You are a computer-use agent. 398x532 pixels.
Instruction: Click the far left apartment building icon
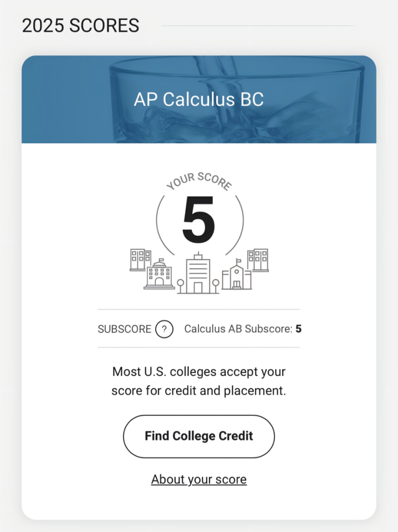click(x=141, y=260)
